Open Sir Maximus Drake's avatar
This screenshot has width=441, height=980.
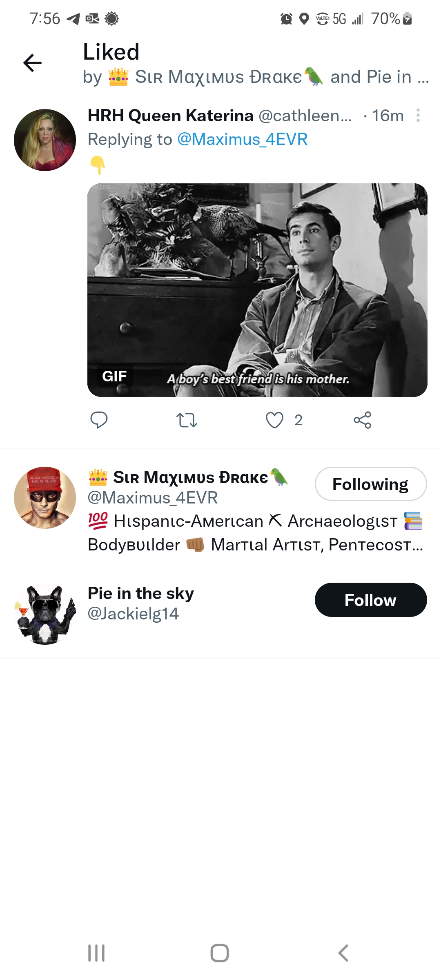coord(45,498)
